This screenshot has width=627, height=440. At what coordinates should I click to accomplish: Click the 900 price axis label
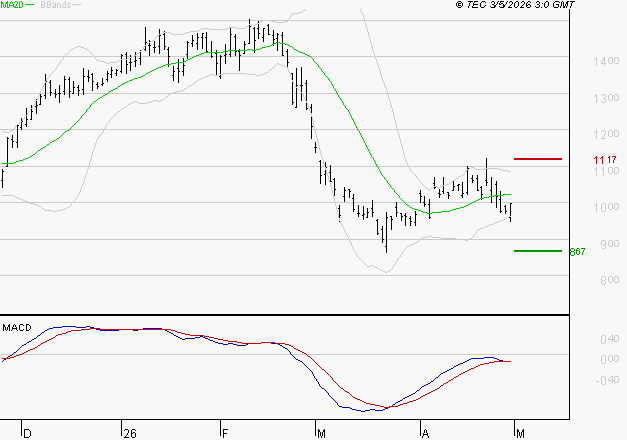point(610,244)
